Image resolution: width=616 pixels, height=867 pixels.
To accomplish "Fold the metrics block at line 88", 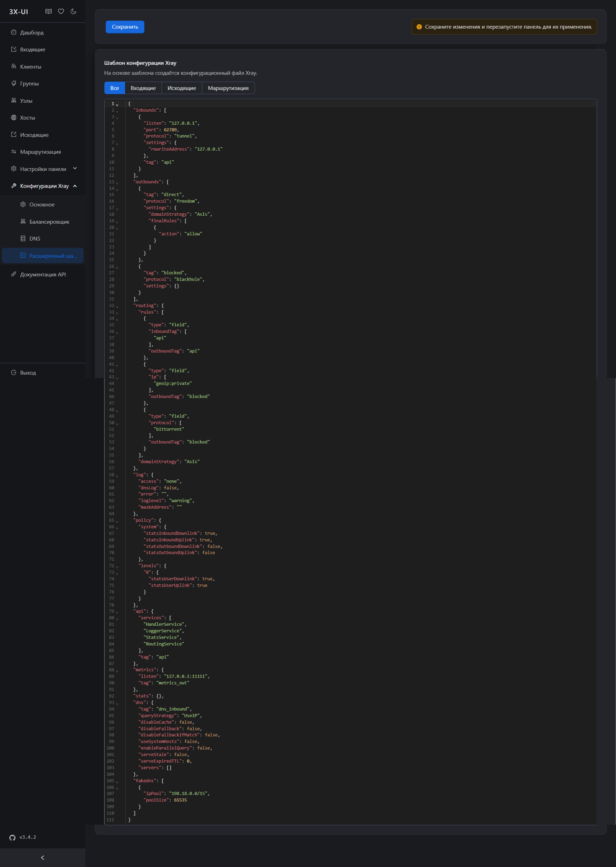I will coord(117,671).
